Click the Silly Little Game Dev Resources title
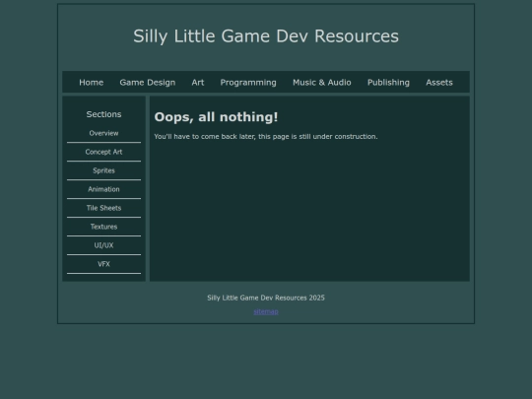The image size is (532, 399). [266, 36]
